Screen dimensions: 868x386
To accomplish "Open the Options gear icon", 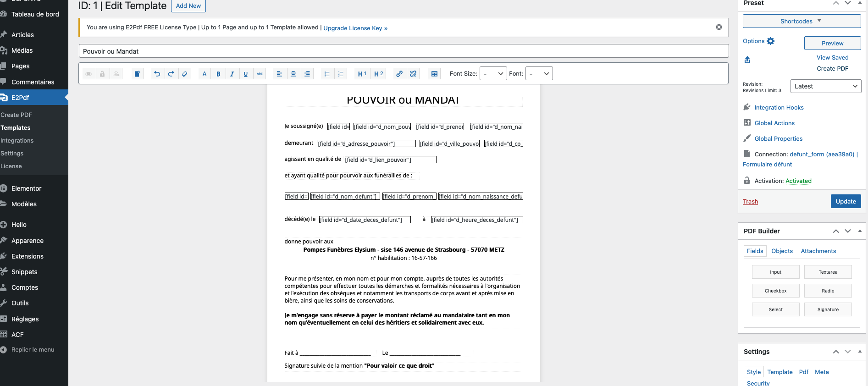I will 771,41.
